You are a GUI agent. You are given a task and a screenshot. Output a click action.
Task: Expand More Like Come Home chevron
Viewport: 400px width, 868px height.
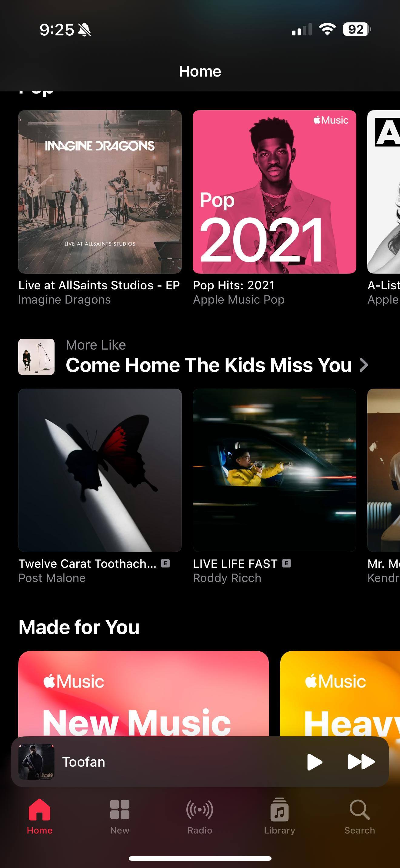[x=364, y=365]
